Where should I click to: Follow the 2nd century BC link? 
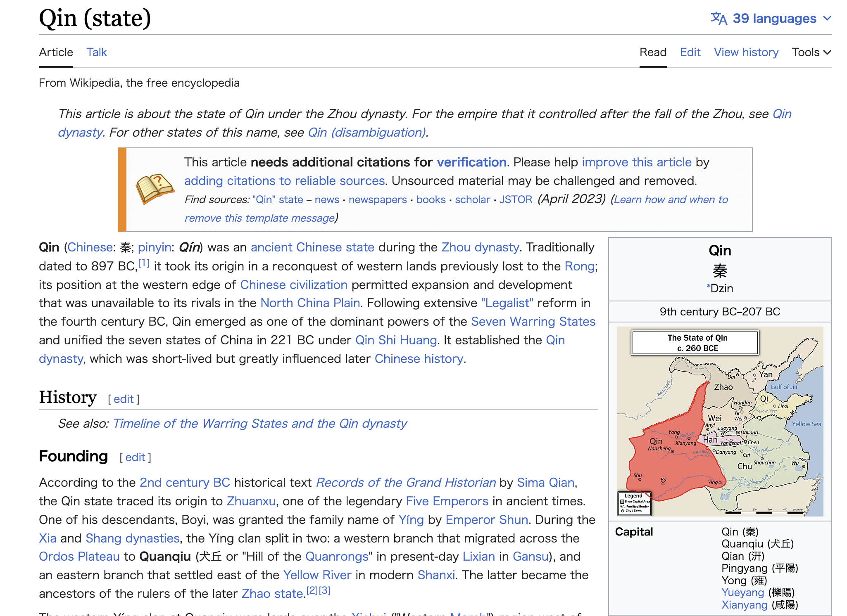point(185,482)
